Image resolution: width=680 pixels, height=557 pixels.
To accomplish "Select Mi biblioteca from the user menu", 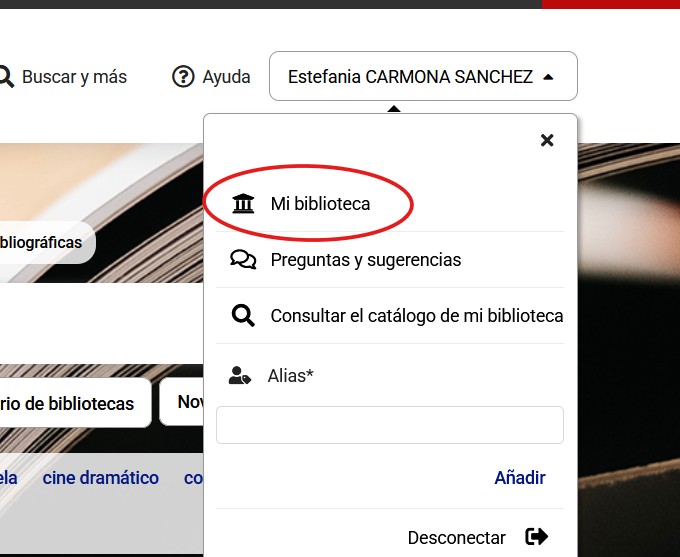I will [x=320, y=204].
